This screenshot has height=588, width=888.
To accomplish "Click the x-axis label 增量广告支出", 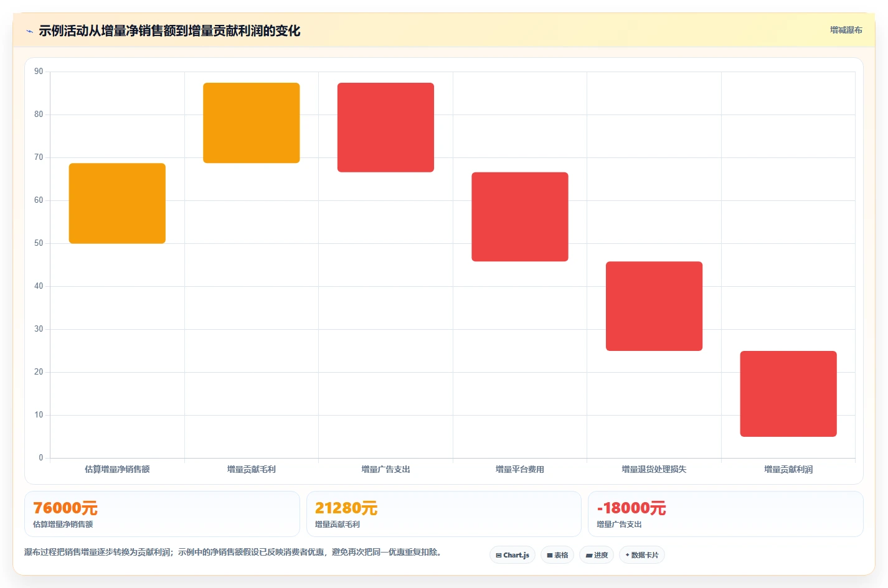I will pos(385,469).
